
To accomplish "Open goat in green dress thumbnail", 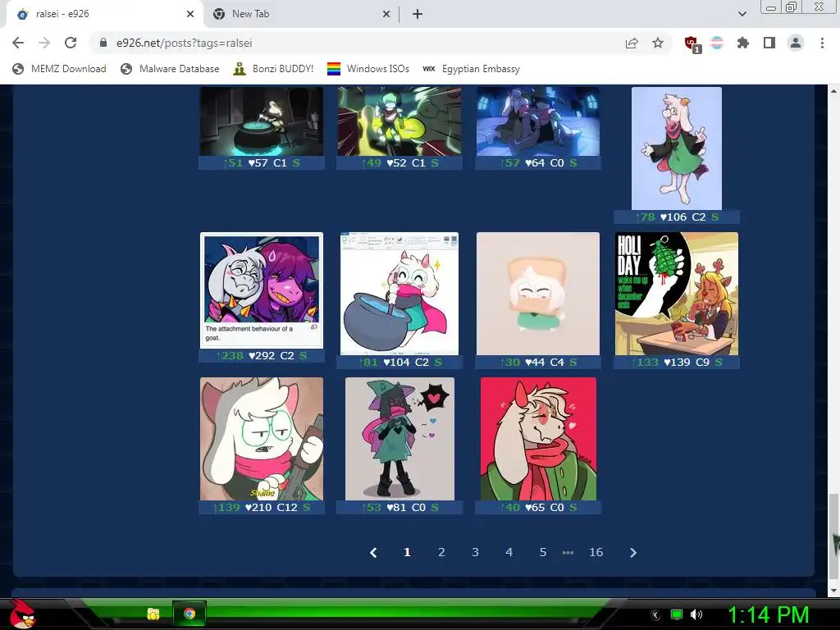I will pos(677,148).
